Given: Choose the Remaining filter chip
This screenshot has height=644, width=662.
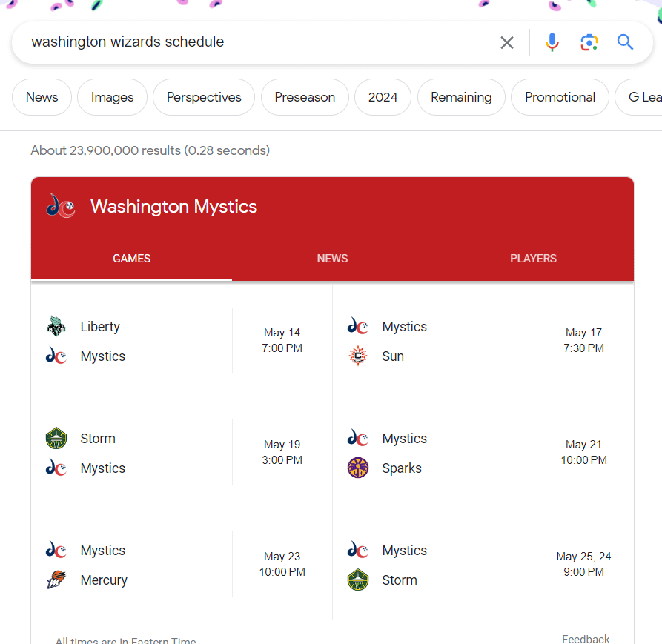Looking at the screenshot, I should (461, 97).
